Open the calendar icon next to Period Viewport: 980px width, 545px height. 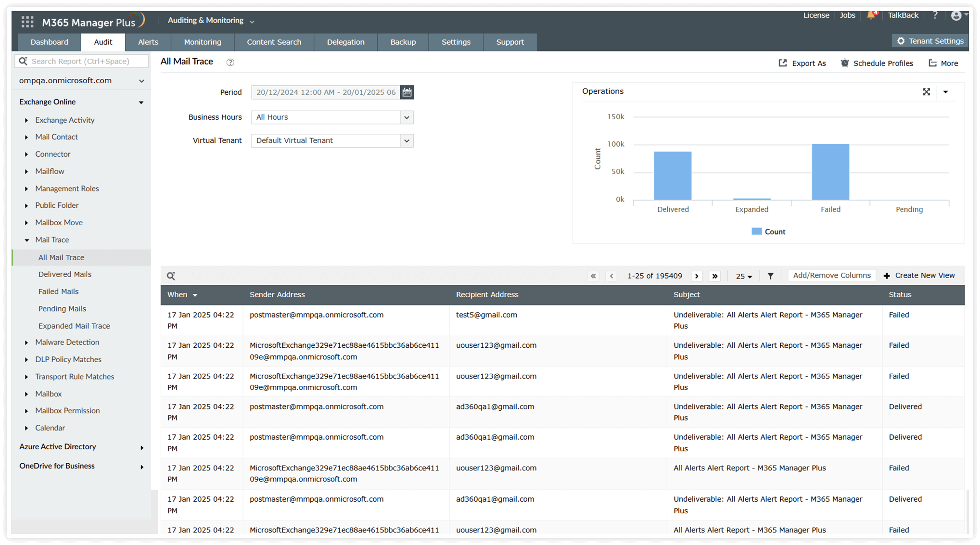407,92
